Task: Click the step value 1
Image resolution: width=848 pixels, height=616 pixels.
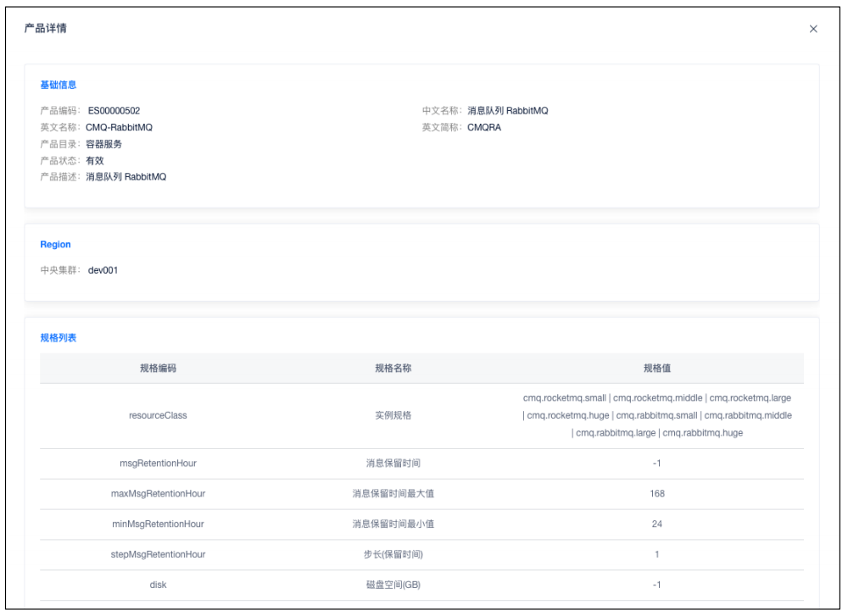Action: tap(657, 554)
